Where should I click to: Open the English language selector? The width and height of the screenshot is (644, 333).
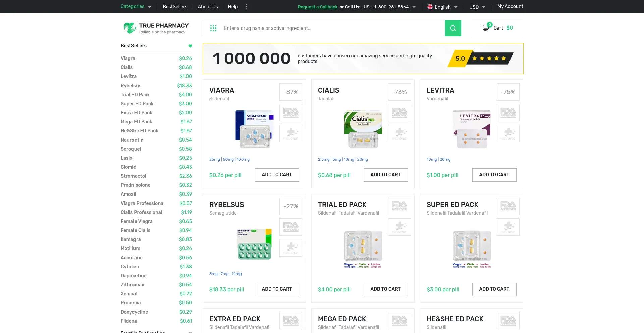coord(442,7)
